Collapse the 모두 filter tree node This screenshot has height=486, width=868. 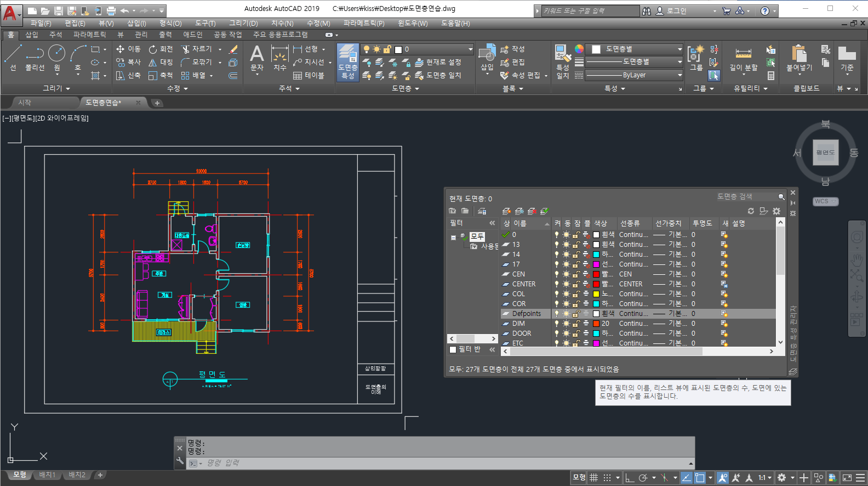pos(453,238)
